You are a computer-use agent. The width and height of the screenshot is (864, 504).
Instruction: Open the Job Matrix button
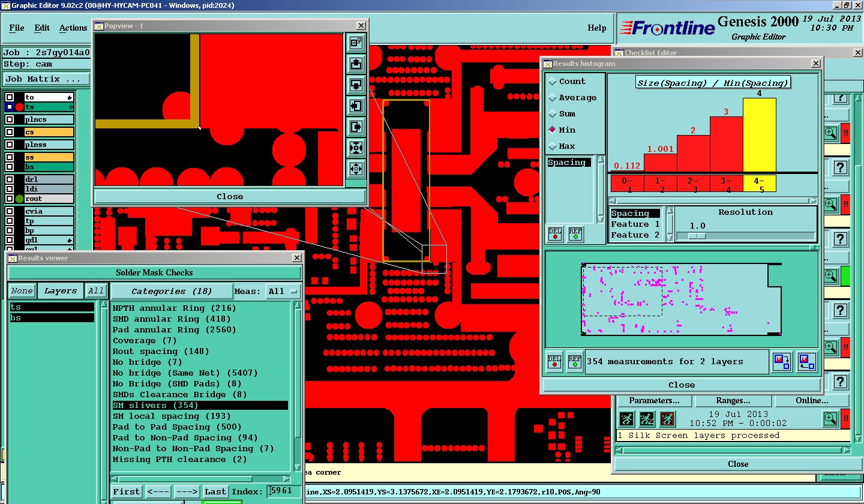(x=46, y=79)
